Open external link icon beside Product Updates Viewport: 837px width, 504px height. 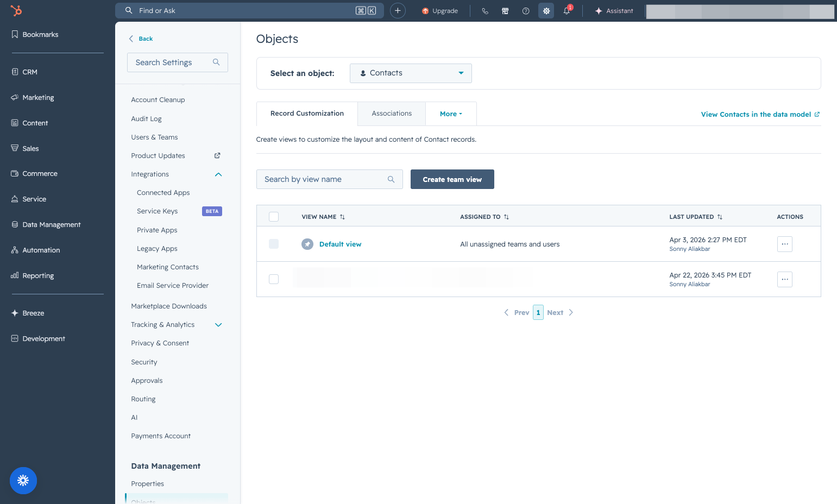(x=217, y=156)
